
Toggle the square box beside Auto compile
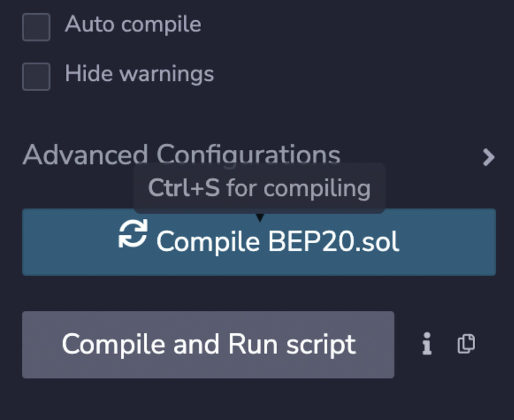36,27
